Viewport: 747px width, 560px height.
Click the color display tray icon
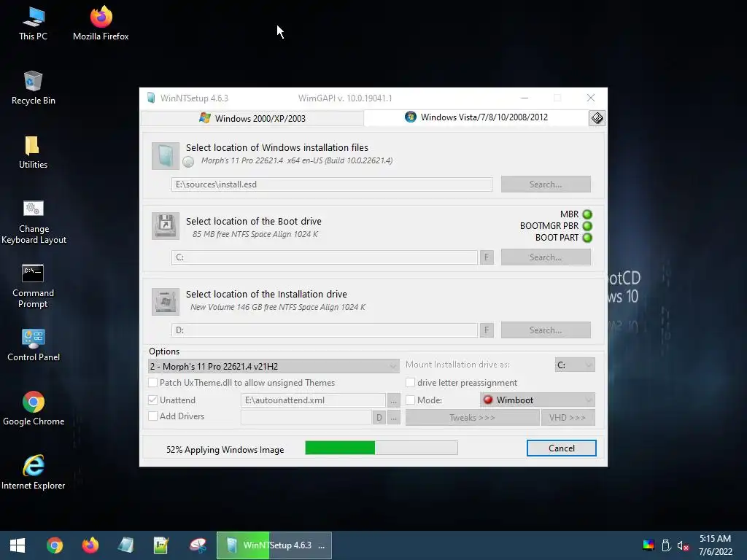pyautogui.click(x=649, y=545)
